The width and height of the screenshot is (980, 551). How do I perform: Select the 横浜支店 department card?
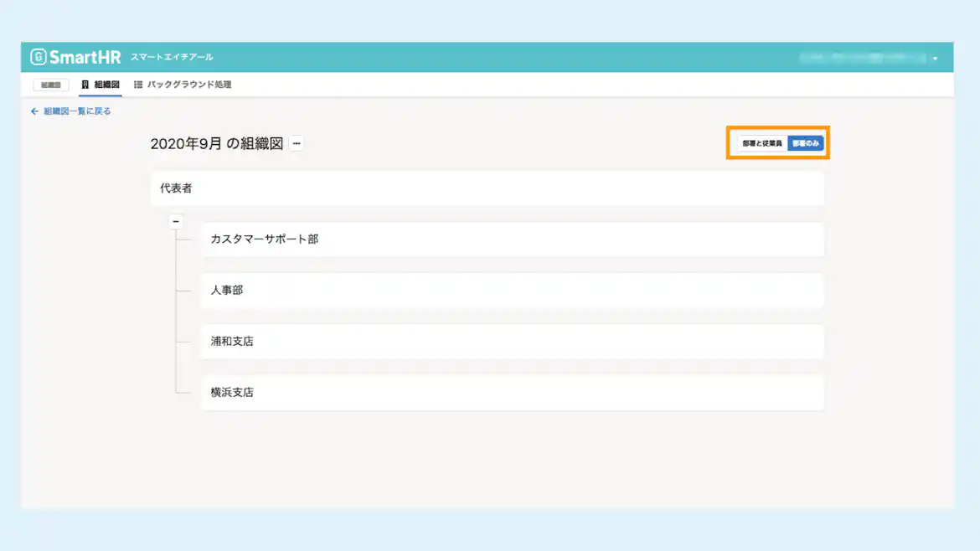[513, 392]
